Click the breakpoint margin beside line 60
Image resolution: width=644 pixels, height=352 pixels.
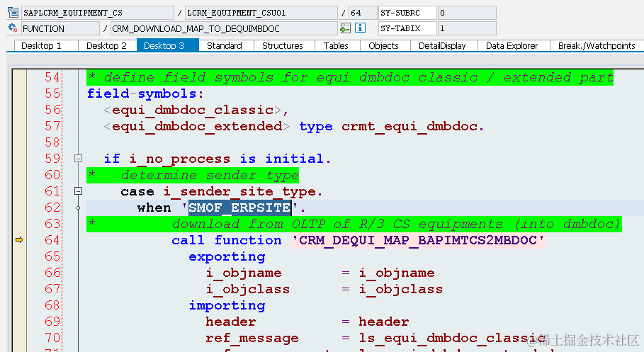19,175
